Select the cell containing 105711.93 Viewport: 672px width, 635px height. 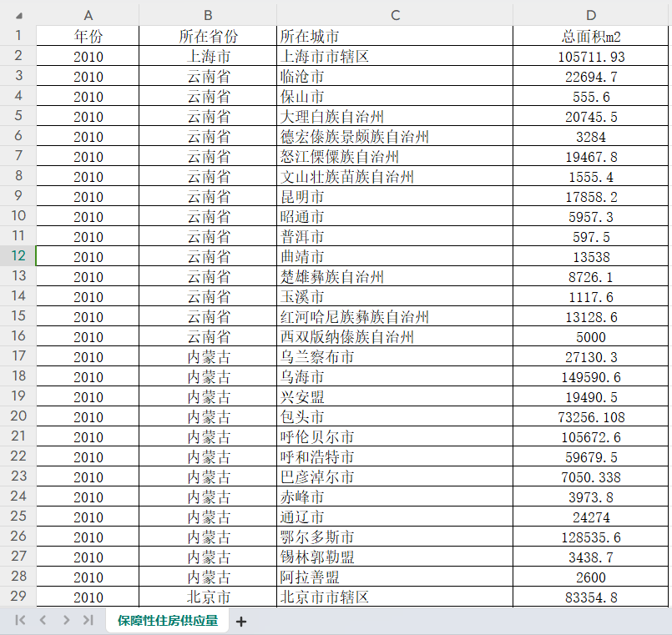pyautogui.click(x=591, y=57)
